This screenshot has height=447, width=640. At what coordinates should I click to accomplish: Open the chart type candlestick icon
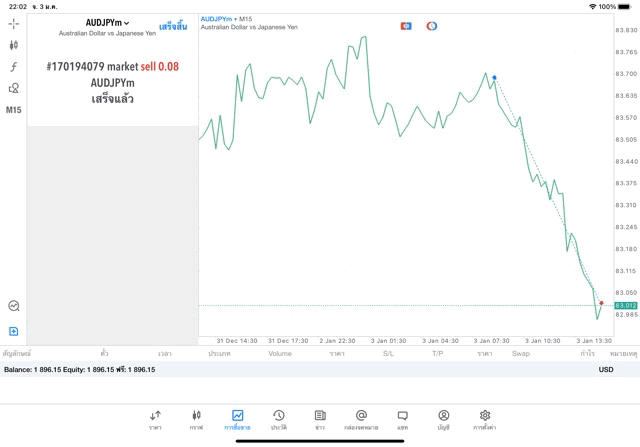click(x=14, y=45)
